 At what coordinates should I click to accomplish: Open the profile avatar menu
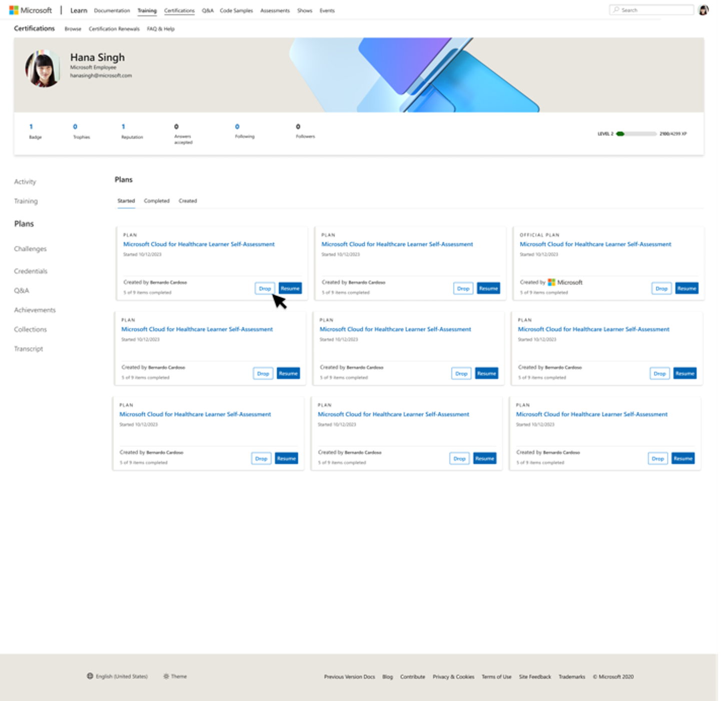pyautogui.click(x=703, y=9)
